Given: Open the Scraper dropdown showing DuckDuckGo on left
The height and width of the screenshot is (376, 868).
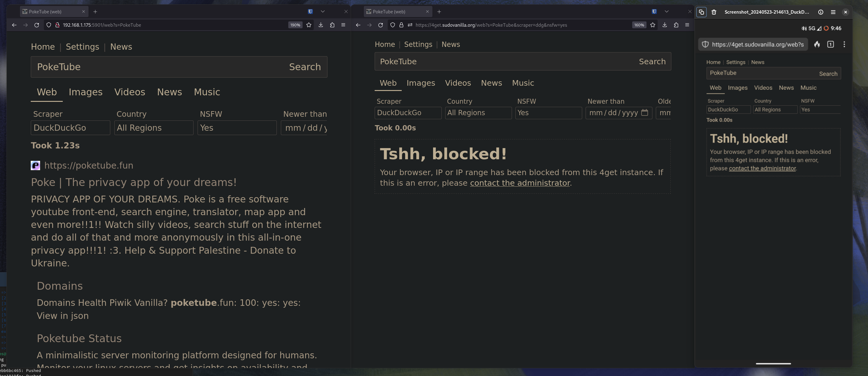Looking at the screenshot, I should (x=70, y=128).
